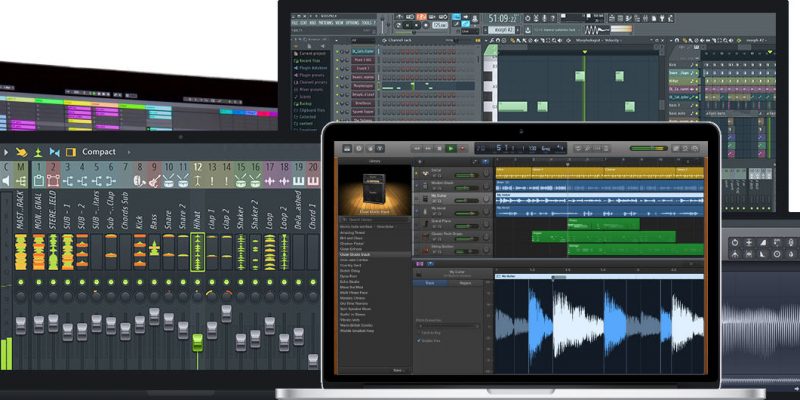
Task: Open the GarageBand Media Browser
Action: 695,148
